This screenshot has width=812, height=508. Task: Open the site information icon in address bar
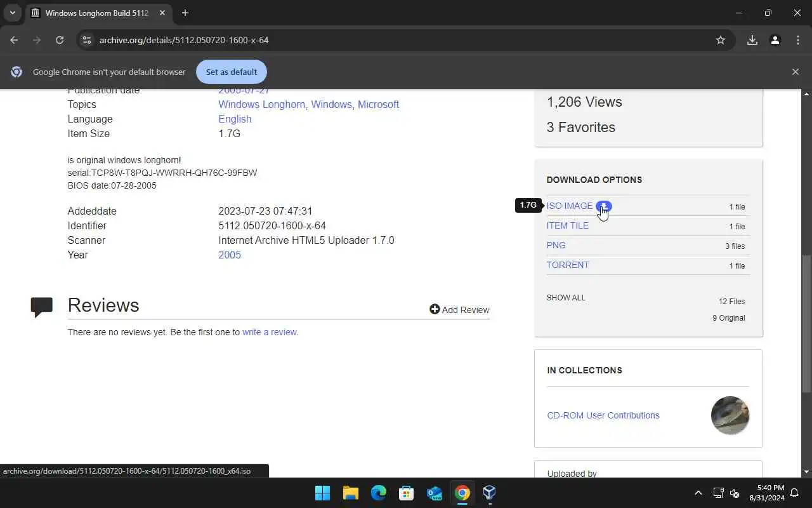pos(88,40)
